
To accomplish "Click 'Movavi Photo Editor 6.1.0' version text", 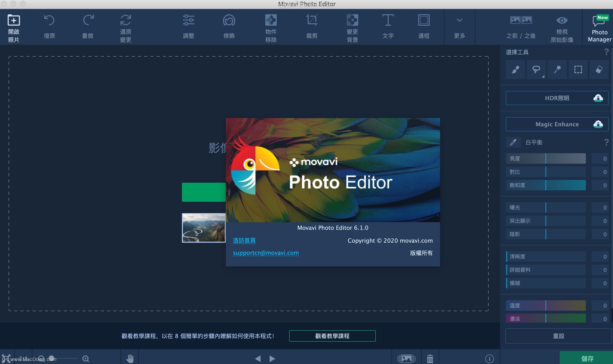I will coord(333,228).
